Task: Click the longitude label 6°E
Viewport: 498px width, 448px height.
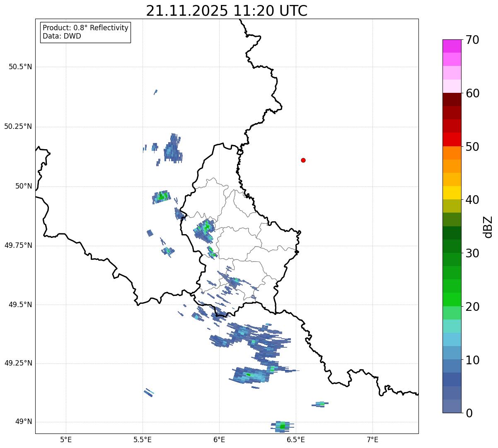Action: (x=219, y=439)
